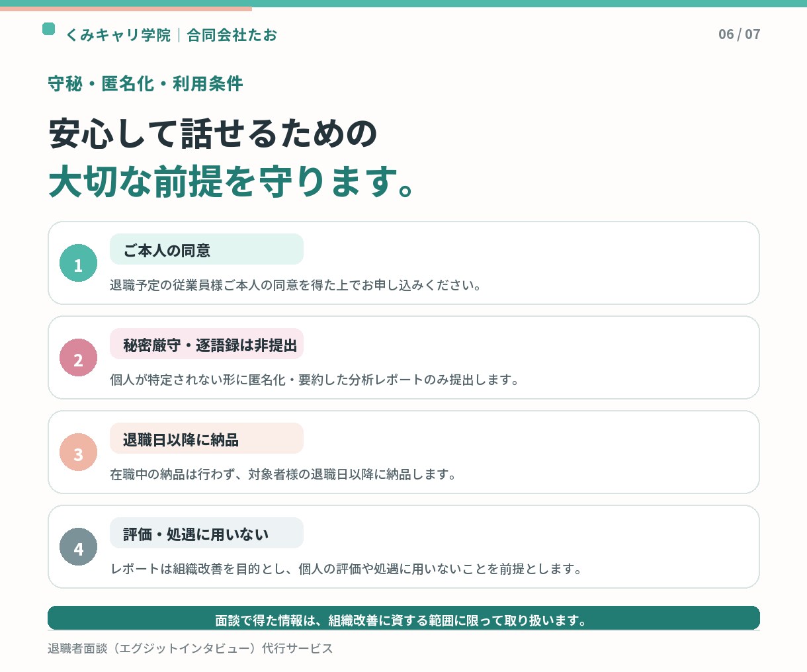Click the header text くみキャリ学院
Screen dimensions: 807x672
point(118,35)
